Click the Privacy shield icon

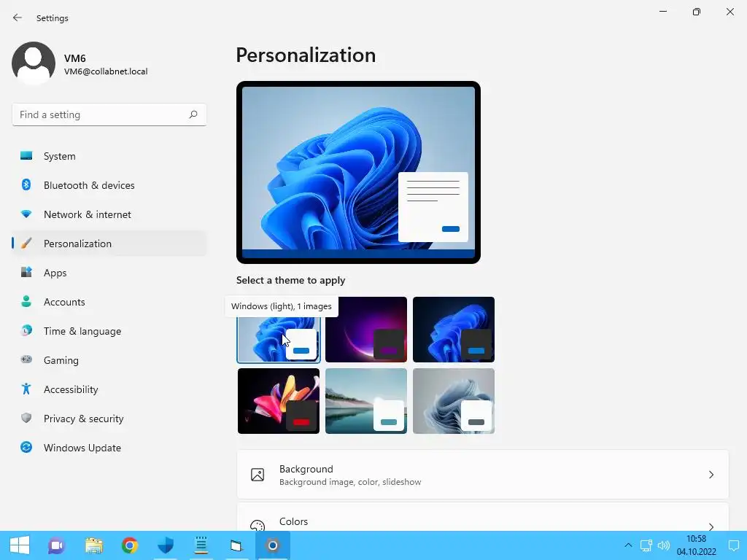(x=26, y=418)
